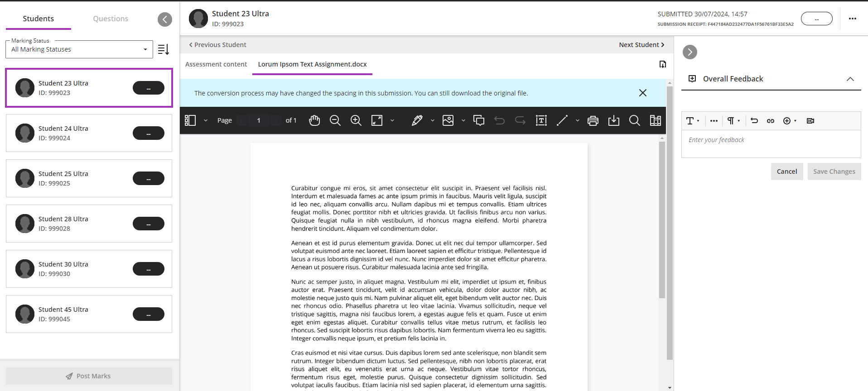868x391 pixels.
Task: Add a comment with the annotation tool
Action: coord(479,120)
